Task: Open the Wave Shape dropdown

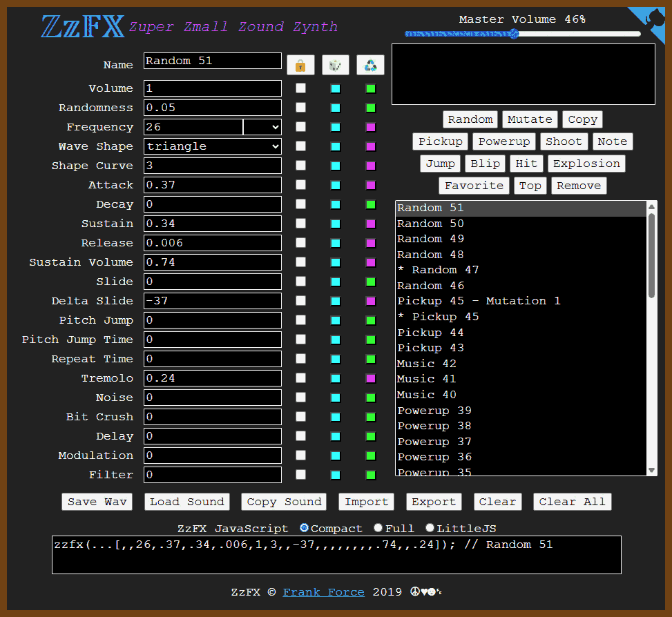Action: point(213,146)
